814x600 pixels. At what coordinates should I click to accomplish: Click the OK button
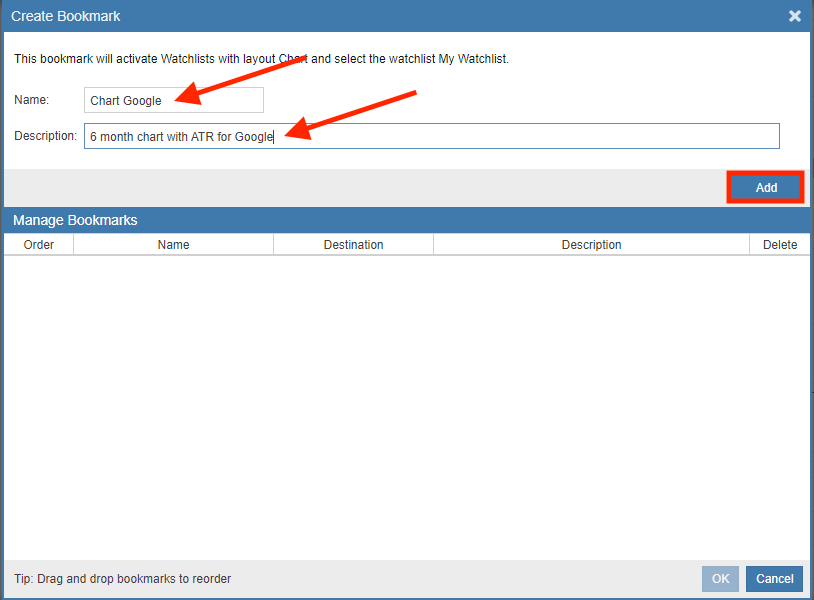tap(720, 579)
